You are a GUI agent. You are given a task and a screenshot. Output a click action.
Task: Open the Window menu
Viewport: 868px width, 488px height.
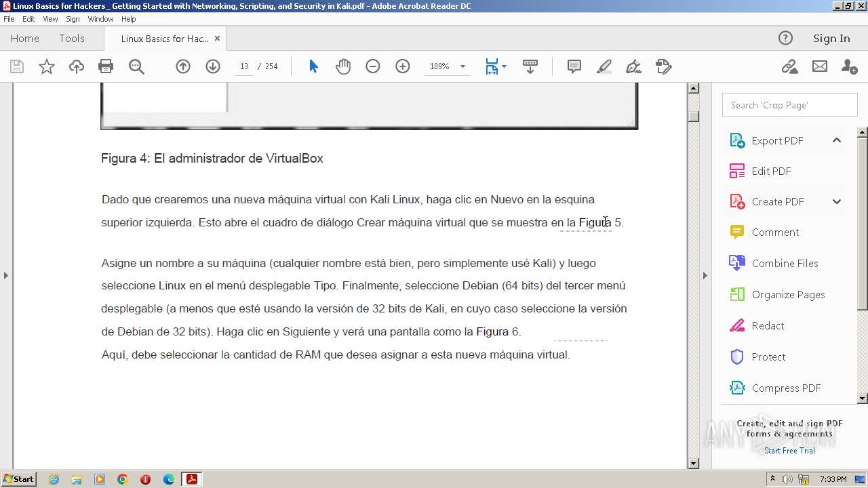100,19
